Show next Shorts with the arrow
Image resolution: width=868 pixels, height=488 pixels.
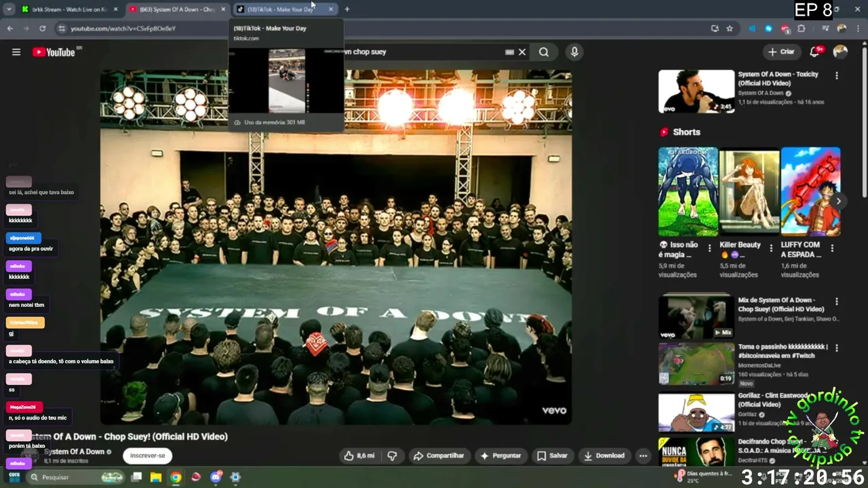coord(839,201)
